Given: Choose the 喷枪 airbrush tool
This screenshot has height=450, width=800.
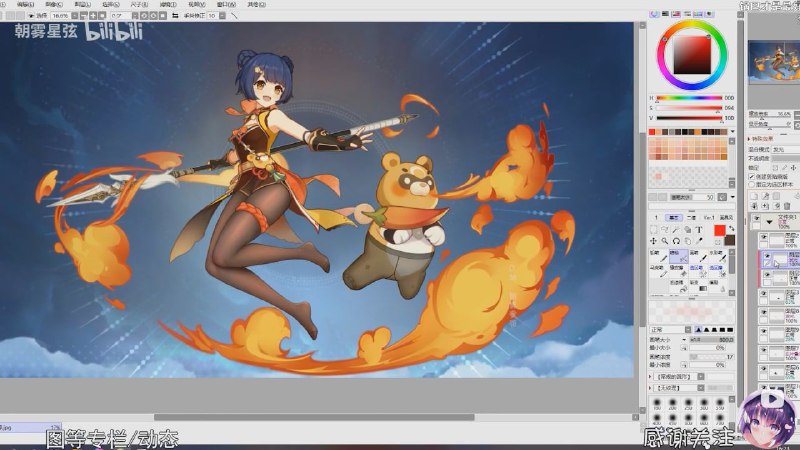Looking at the screenshot, I should pyautogui.click(x=678, y=256).
